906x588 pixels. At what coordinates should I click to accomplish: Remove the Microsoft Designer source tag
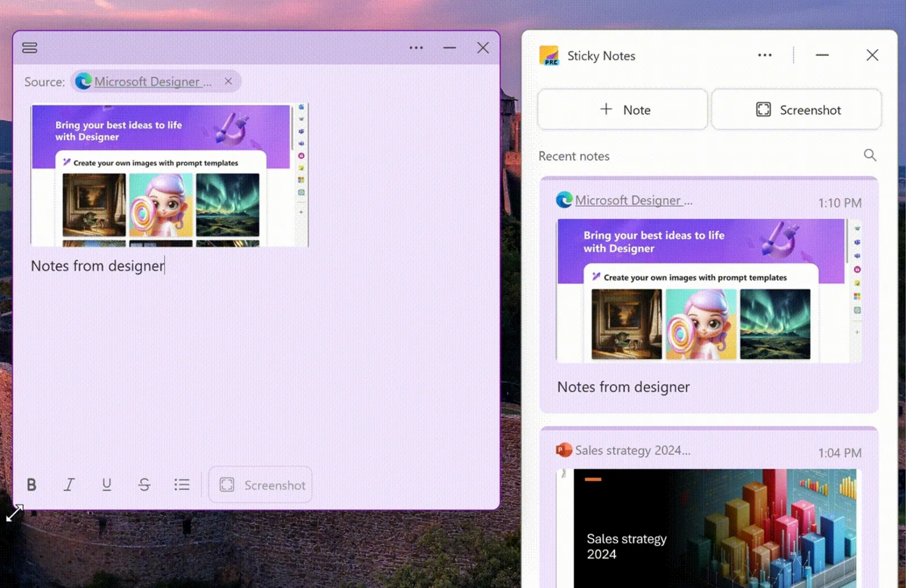pyautogui.click(x=228, y=81)
